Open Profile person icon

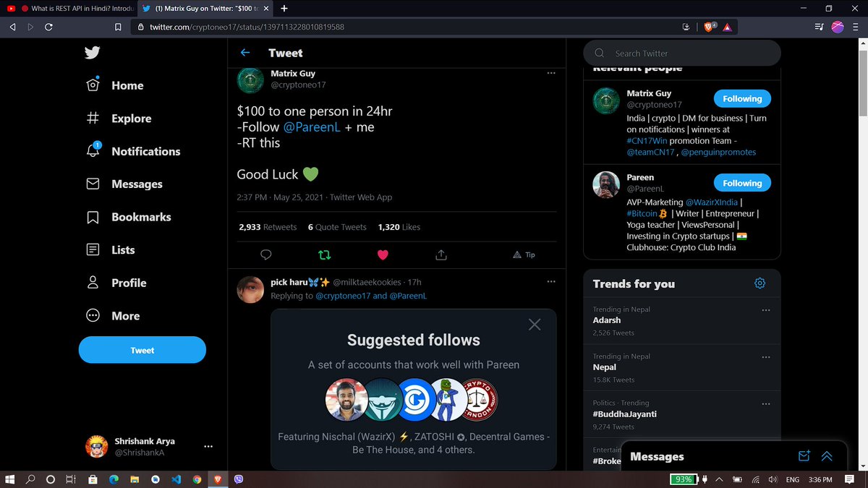[93, 283]
